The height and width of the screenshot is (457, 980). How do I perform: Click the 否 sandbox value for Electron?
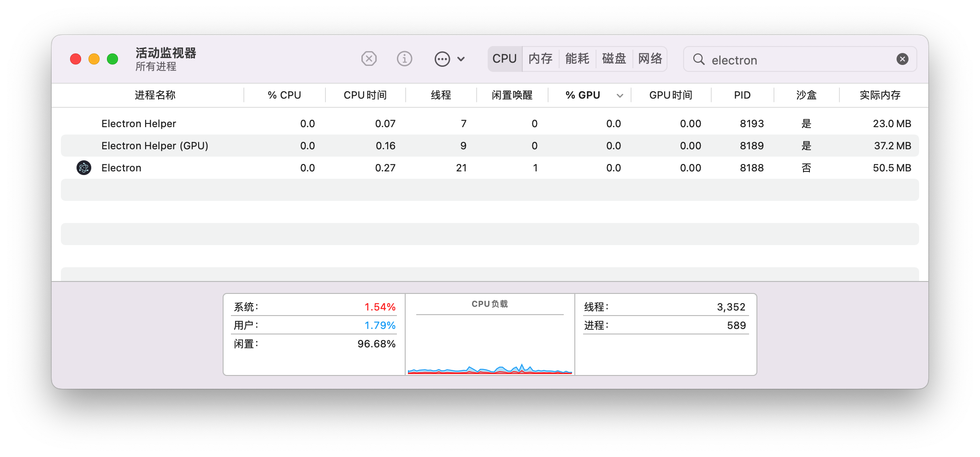[x=806, y=168]
